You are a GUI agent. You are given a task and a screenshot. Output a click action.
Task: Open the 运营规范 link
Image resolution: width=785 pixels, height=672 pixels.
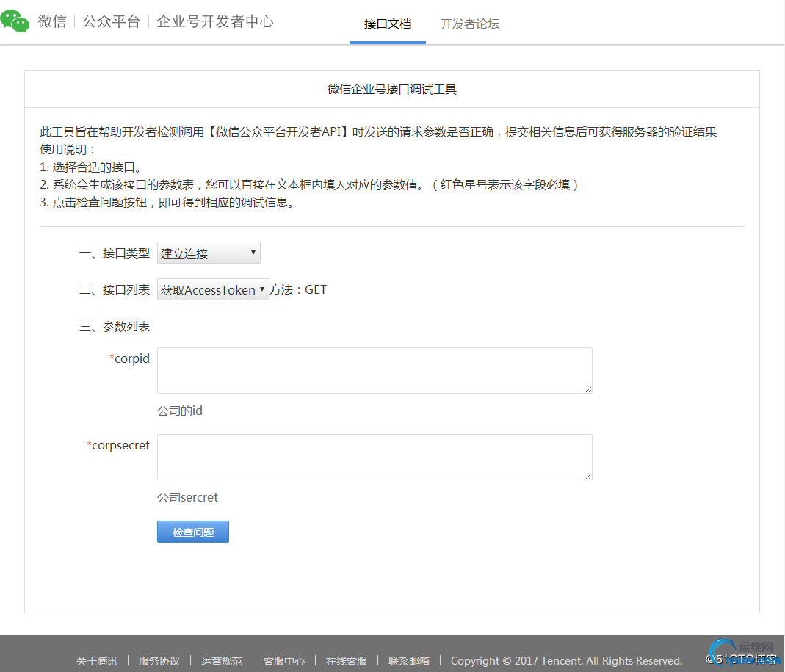pos(221,660)
